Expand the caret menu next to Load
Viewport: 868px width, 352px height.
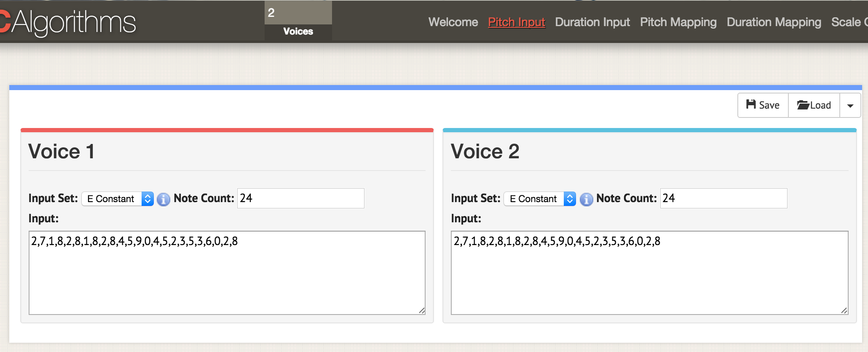850,106
